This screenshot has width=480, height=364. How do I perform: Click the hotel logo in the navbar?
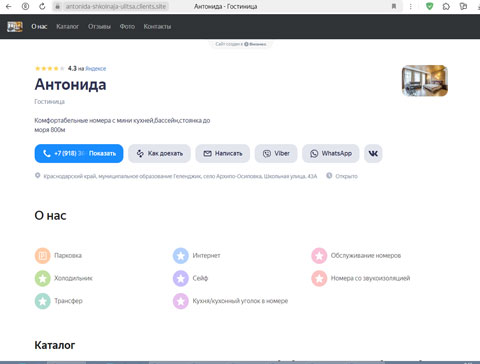point(15,26)
